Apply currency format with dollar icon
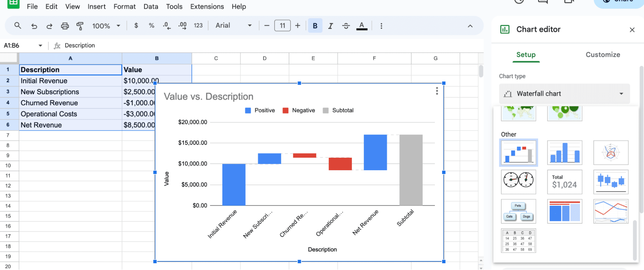The height and width of the screenshot is (270, 644). click(136, 25)
